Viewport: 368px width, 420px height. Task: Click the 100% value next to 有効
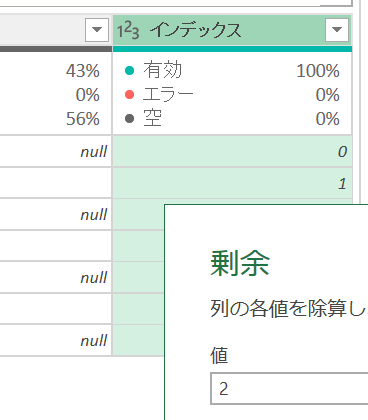(x=318, y=71)
